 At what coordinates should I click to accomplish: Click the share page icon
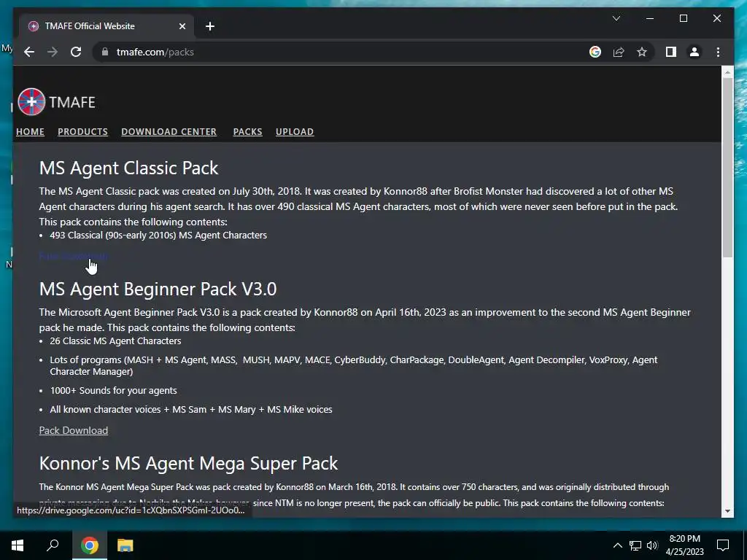pos(619,52)
